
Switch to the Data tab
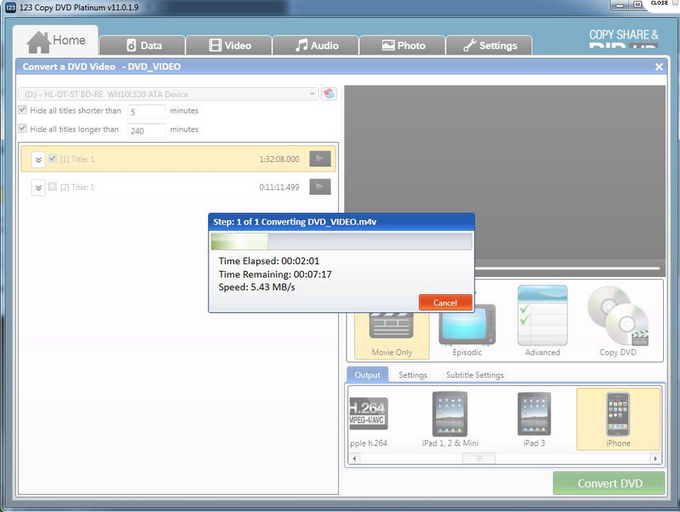click(143, 45)
